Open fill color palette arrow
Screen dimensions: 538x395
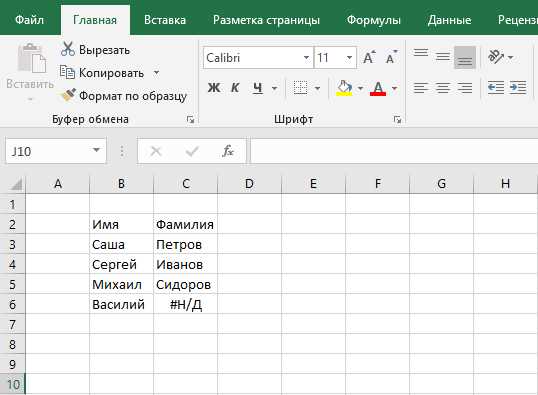[x=360, y=89]
